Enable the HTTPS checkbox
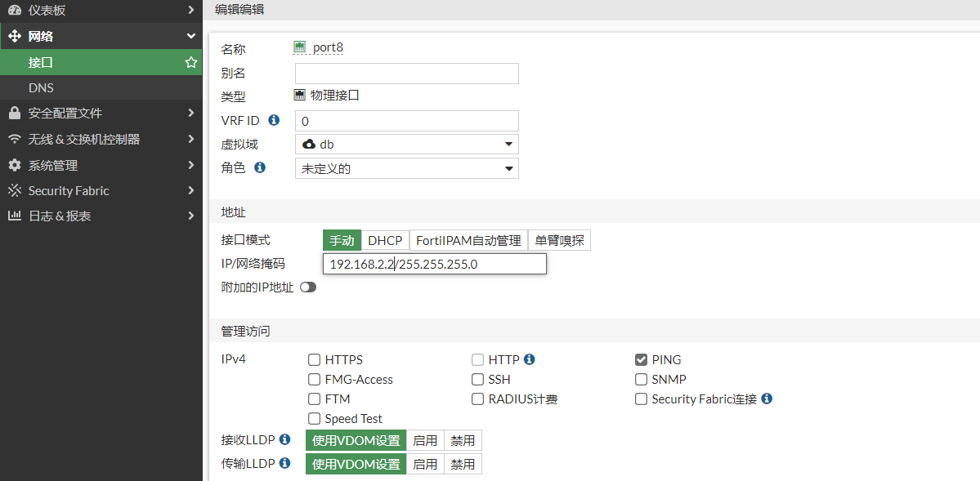Image resolution: width=980 pixels, height=481 pixels. pos(314,360)
